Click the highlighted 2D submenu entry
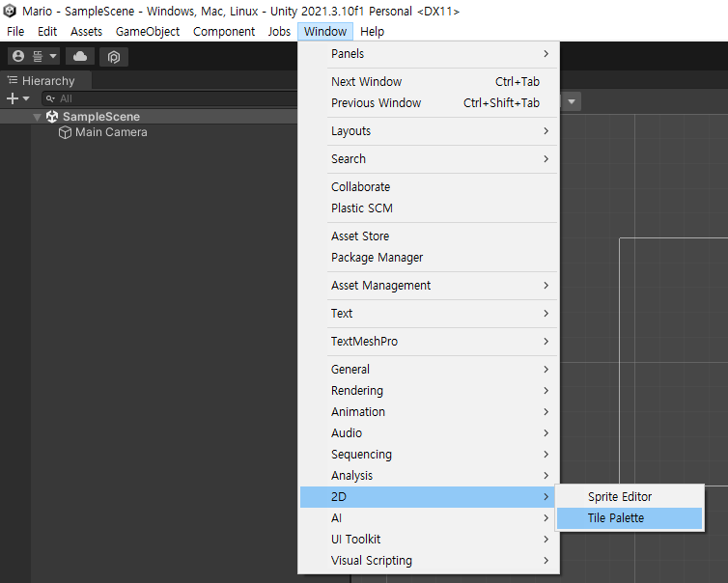This screenshot has width=728, height=583. [429, 497]
